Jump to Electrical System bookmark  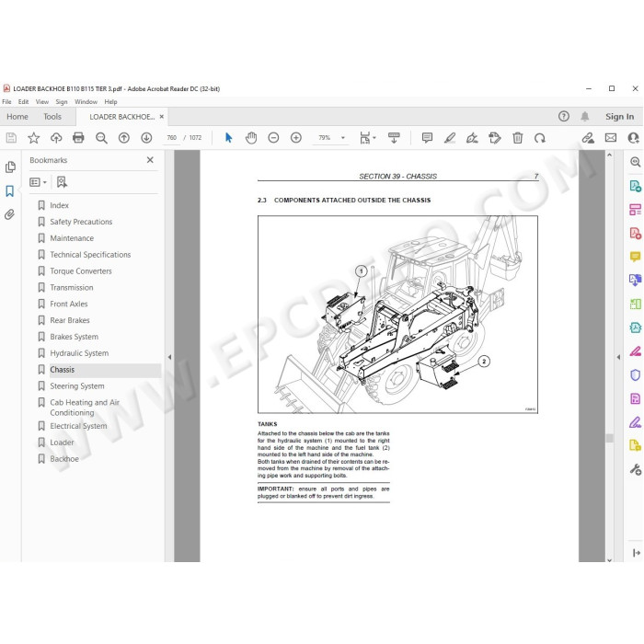78,426
